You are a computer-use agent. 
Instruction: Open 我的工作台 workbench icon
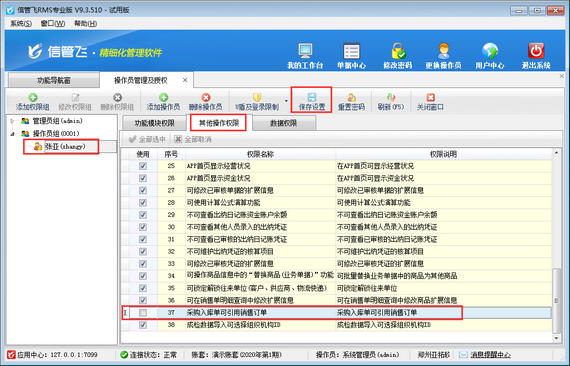pyautogui.click(x=305, y=51)
